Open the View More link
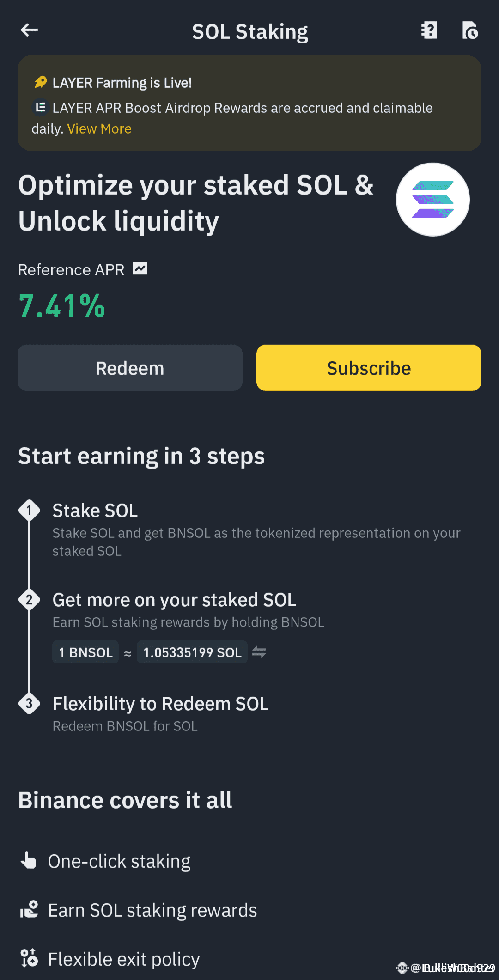 (99, 129)
